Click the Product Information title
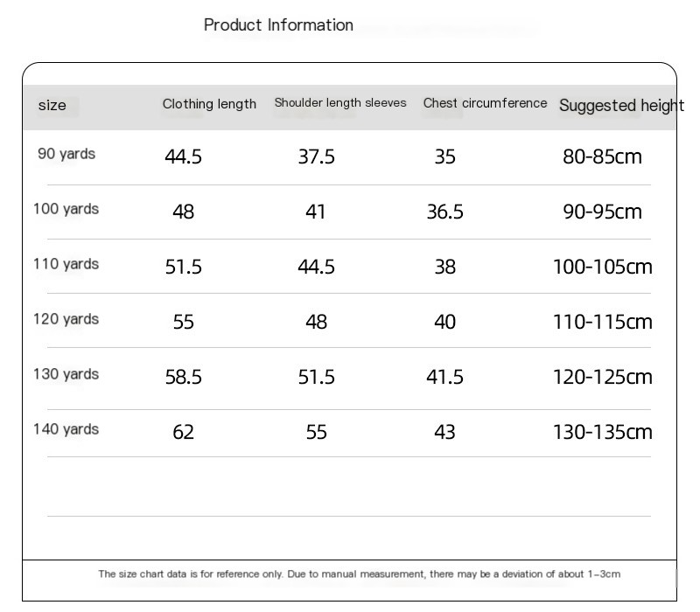 coord(278,25)
